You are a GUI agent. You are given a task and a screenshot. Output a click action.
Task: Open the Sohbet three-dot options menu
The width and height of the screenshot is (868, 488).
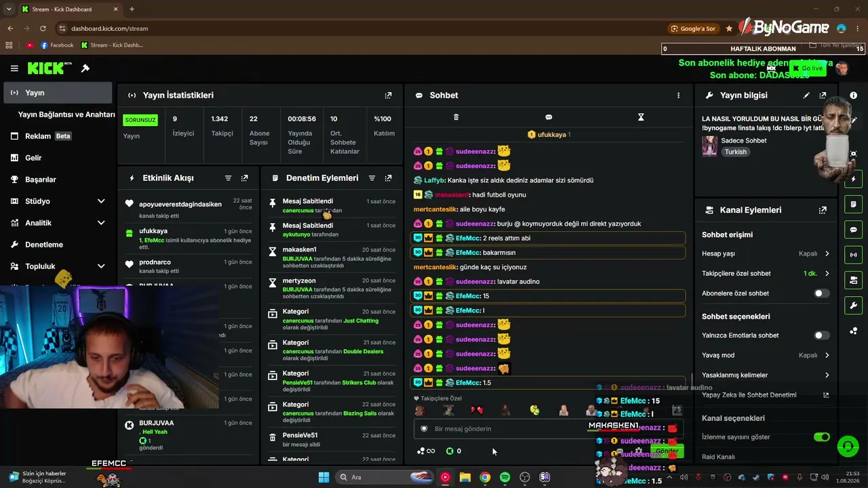pos(678,96)
